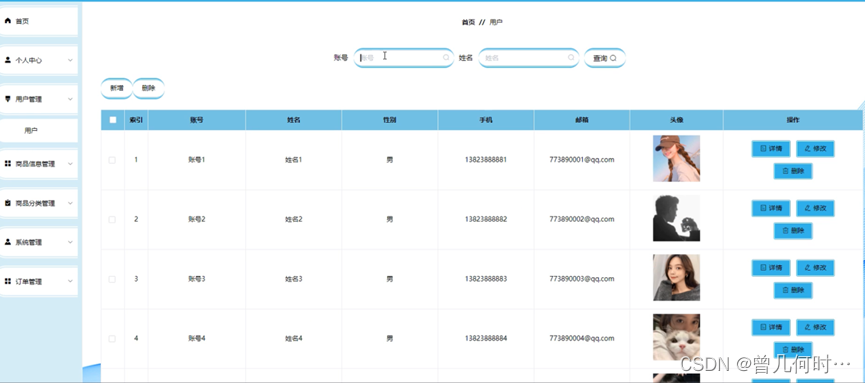Click the 新增 button
Screen dimensions: 865x383
pos(116,88)
